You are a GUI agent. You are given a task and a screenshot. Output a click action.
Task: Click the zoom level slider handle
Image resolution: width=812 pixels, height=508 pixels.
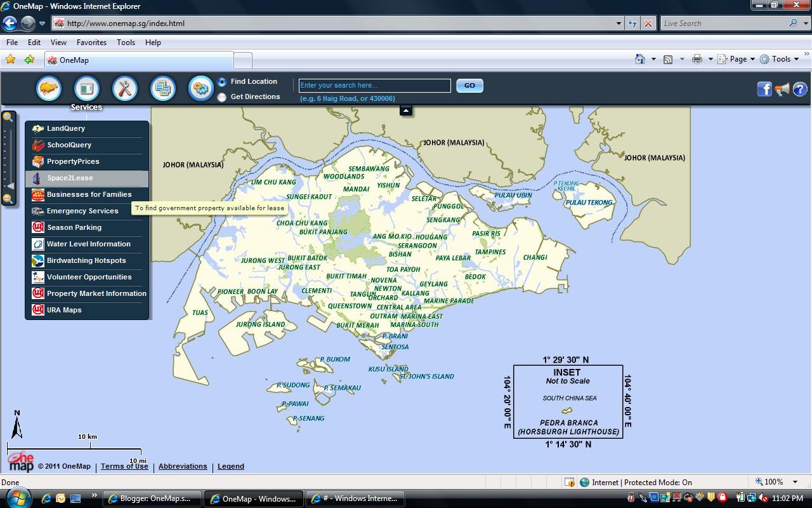(10, 186)
